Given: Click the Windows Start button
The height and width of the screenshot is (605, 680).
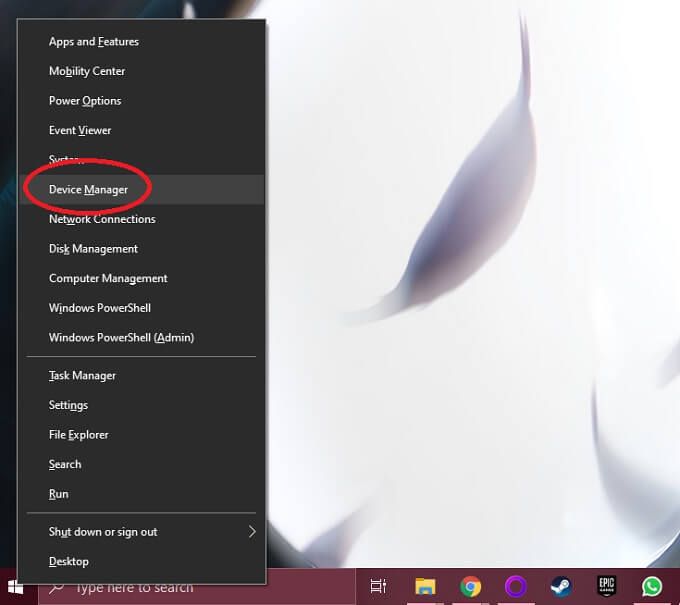Looking at the screenshot, I should coord(15,588).
